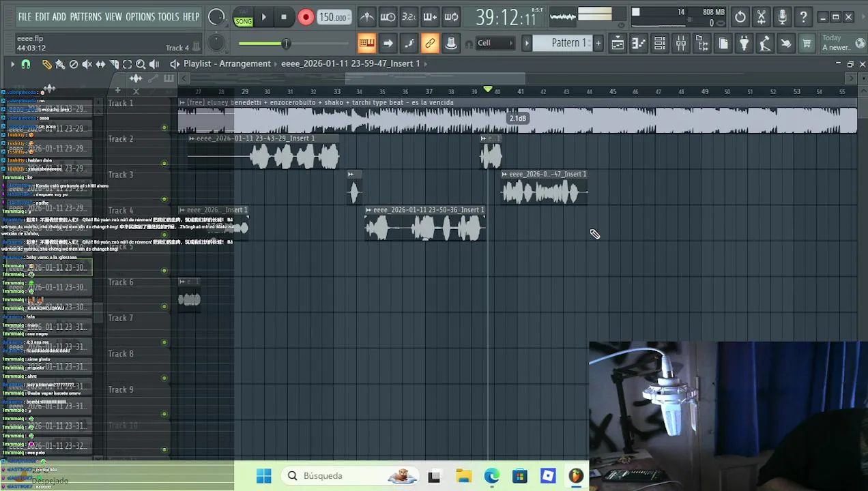
Task: Click the touch controller hand icon
Action: click(786, 44)
